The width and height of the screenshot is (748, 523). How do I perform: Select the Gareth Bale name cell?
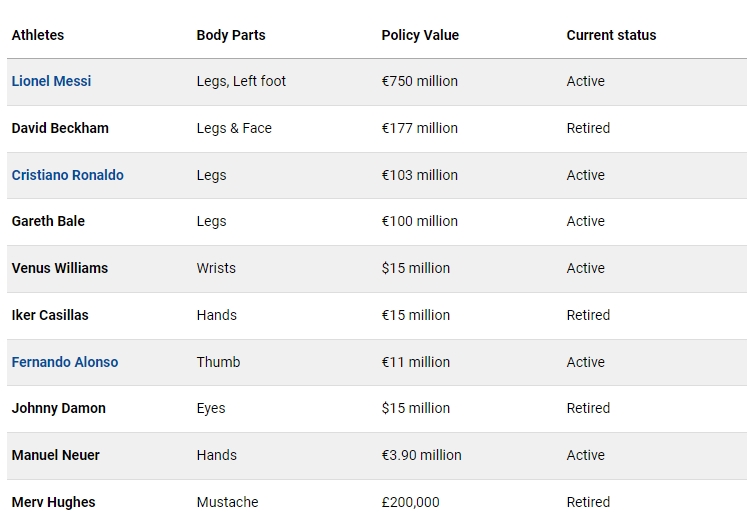[48, 221]
